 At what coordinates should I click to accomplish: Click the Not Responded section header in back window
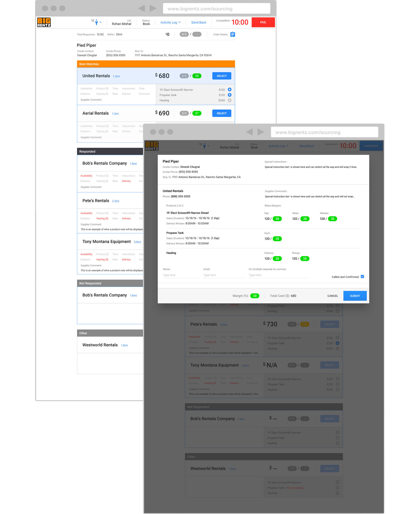click(x=110, y=283)
